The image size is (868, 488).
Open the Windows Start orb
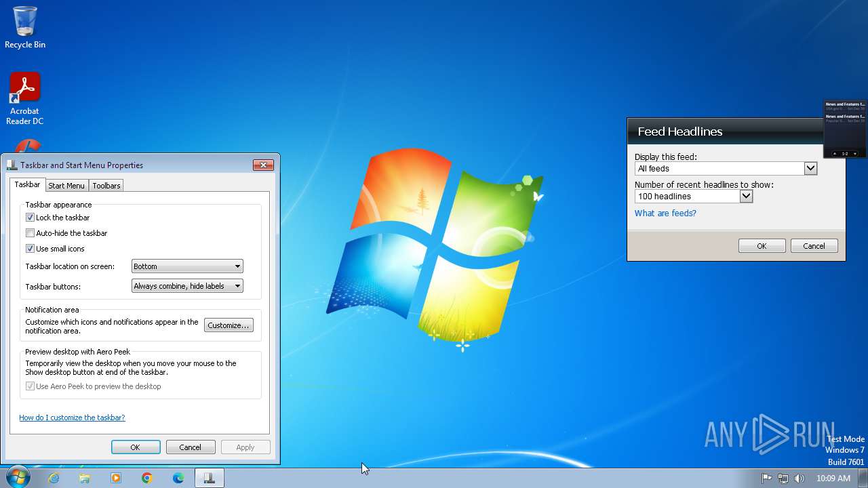pyautogui.click(x=17, y=478)
